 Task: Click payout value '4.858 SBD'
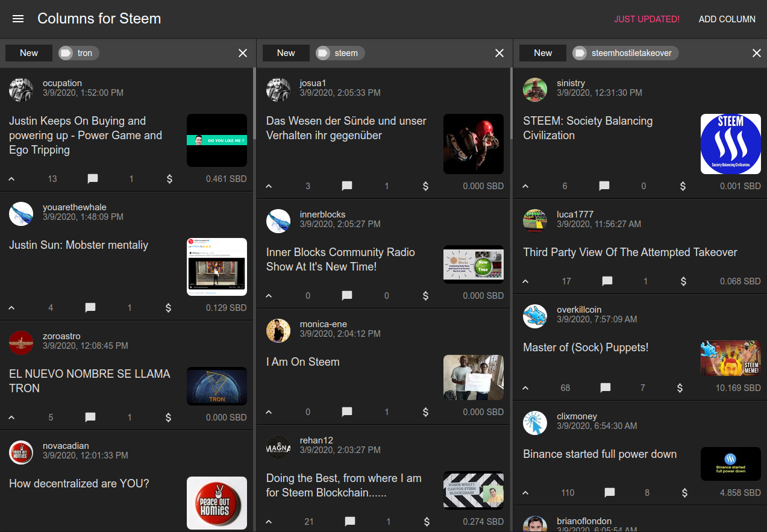pos(740,492)
